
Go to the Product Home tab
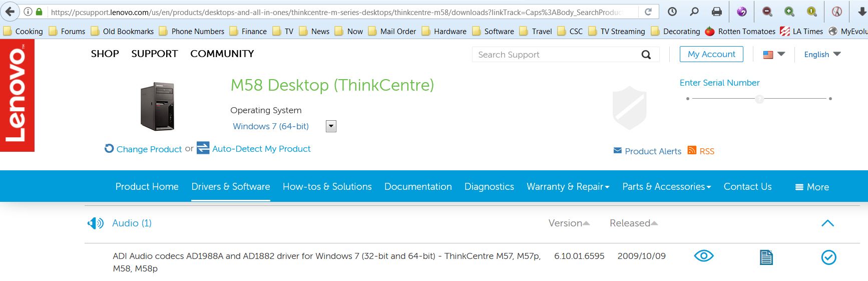pyautogui.click(x=147, y=186)
